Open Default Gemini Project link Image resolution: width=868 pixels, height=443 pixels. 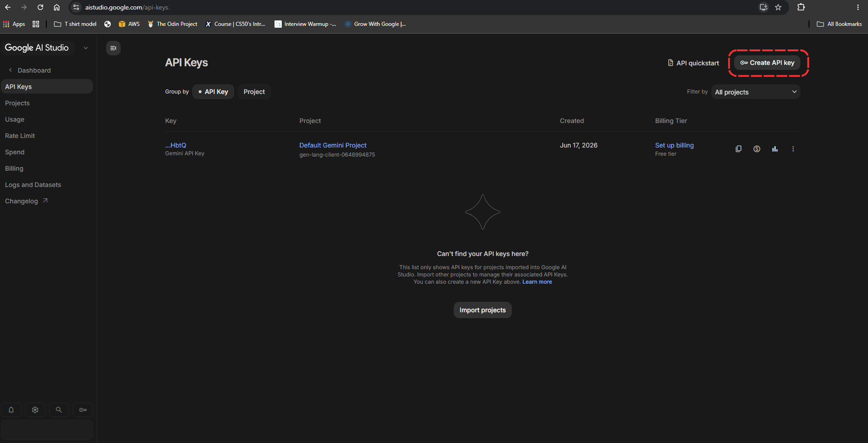pos(333,145)
